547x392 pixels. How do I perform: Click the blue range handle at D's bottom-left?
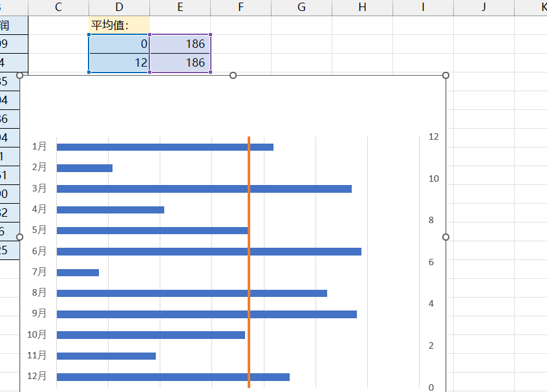[x=89, y=72]
